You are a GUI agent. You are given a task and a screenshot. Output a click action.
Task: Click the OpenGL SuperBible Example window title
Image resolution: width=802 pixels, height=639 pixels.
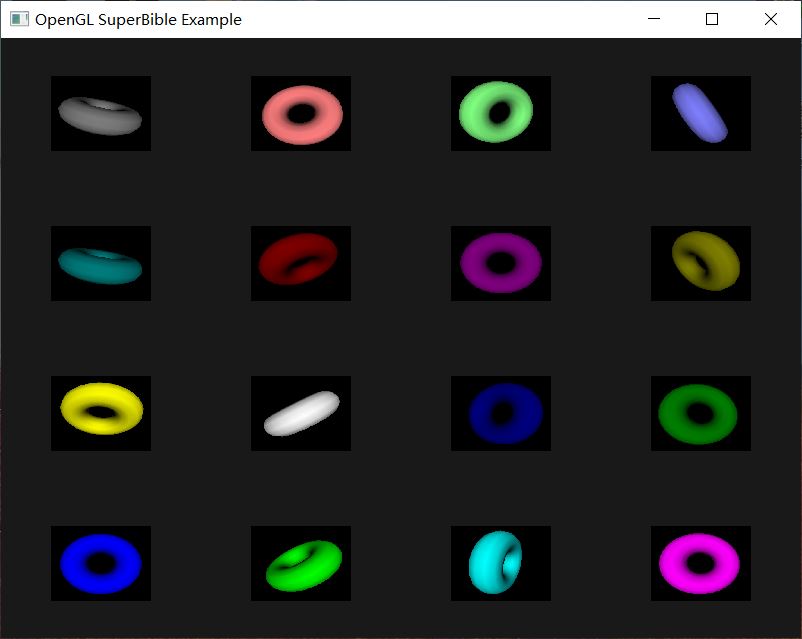click(138, 19)
